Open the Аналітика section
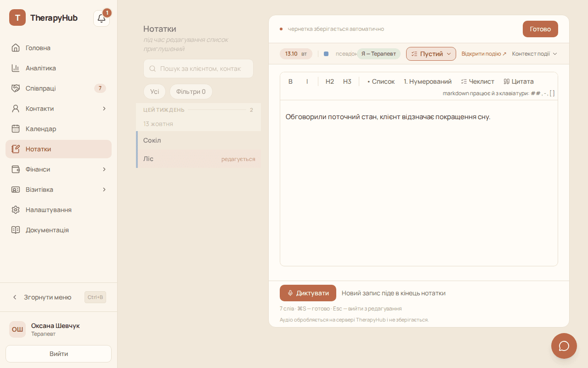The width and height of the screenshot is (588, 368). point(59,68)
